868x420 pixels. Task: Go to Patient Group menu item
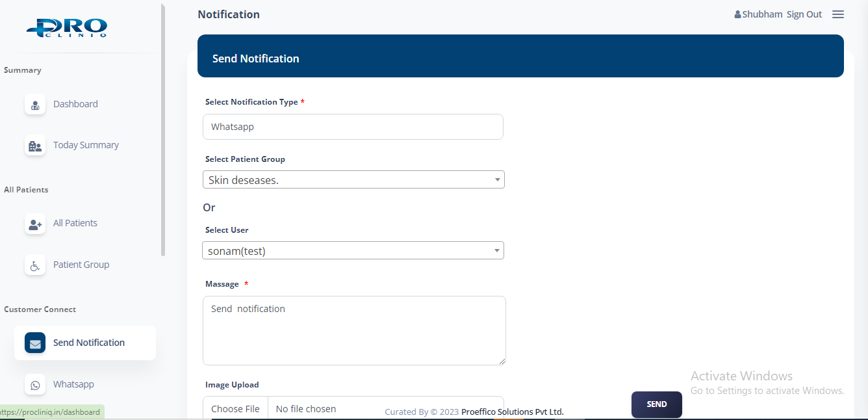point(81,265)
